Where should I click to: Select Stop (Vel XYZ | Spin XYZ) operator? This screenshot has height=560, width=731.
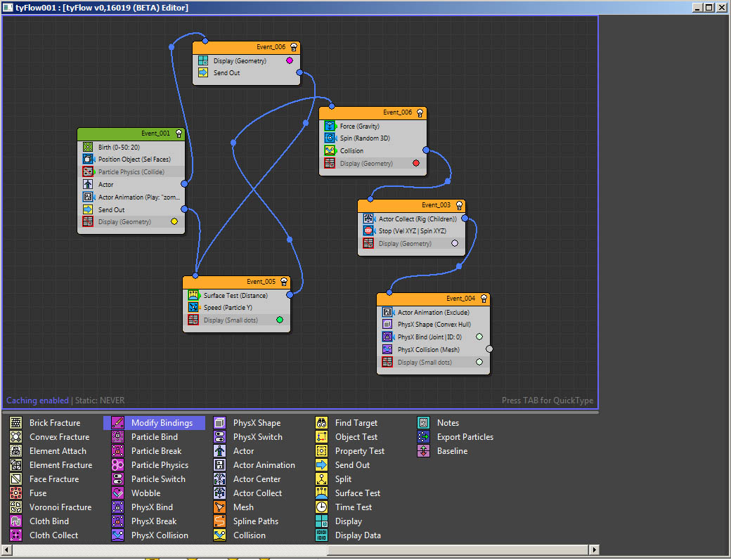(411, 231)
